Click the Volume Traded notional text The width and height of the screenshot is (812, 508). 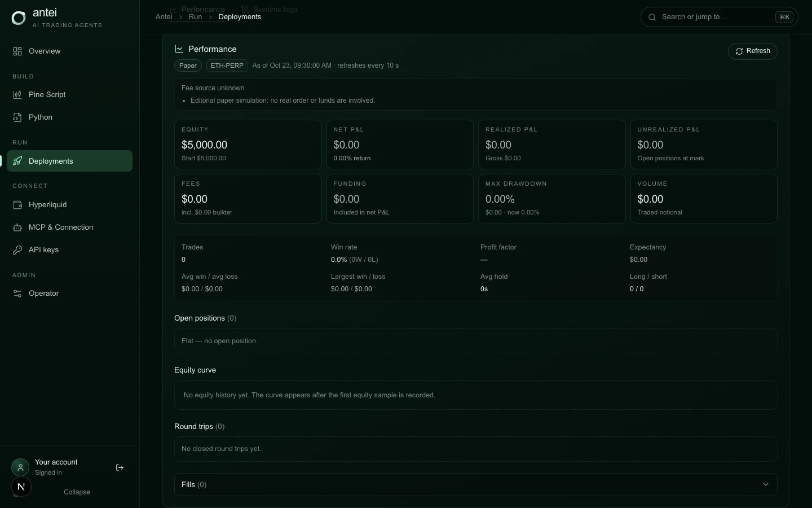[x=660, y=213]
